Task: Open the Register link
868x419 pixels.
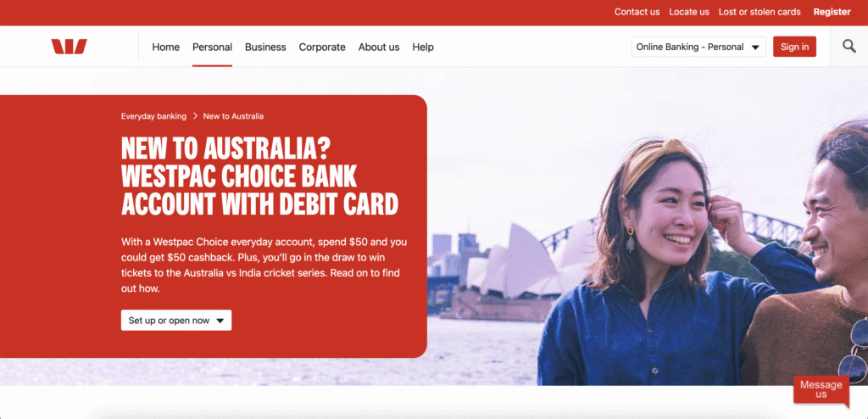Action: pyautogui.click(x=832, y=12)
